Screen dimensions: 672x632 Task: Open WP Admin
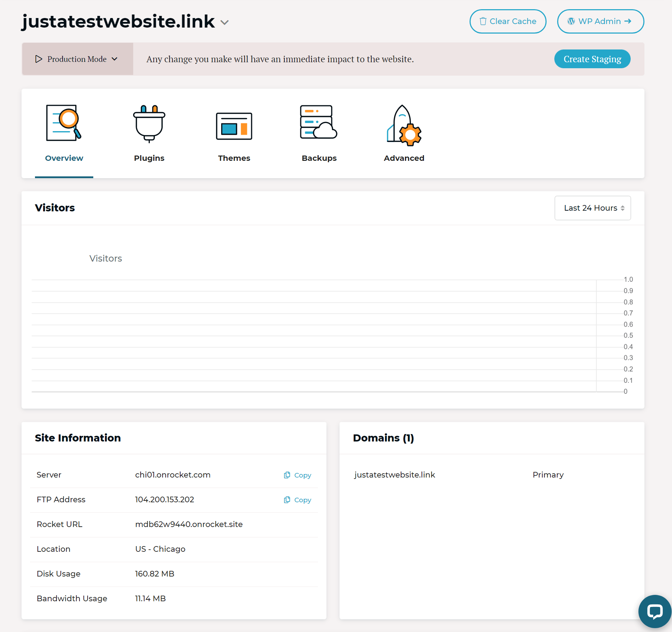pos(601,21)
